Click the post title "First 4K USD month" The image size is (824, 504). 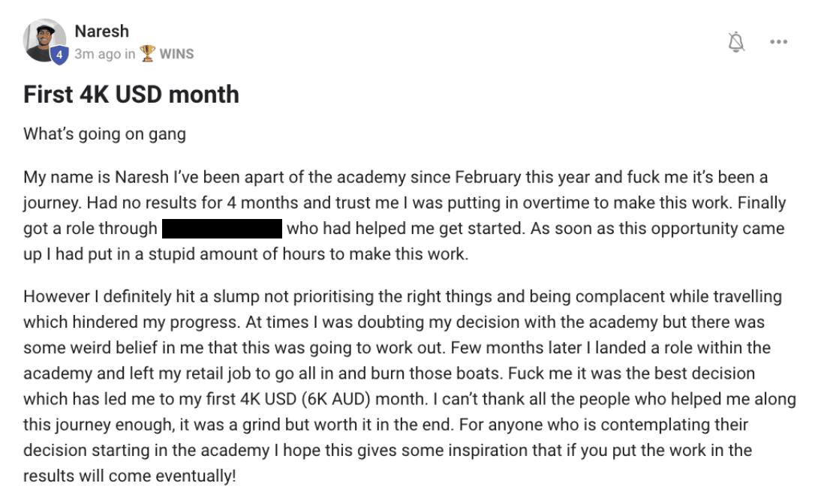(131, 94)
